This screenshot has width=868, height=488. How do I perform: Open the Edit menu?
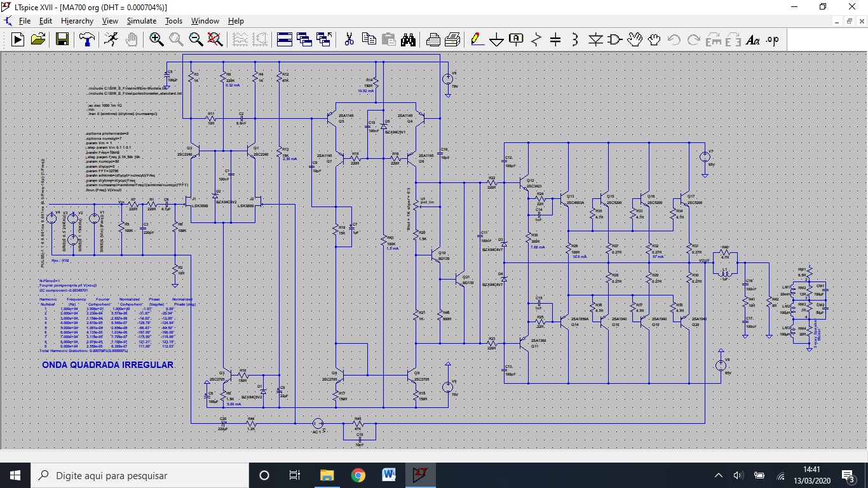tap(45, 21)
